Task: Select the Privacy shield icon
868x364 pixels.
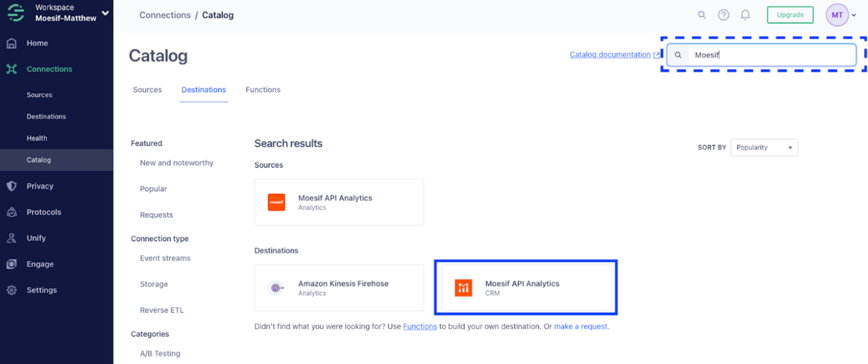Action: point(12,186)
